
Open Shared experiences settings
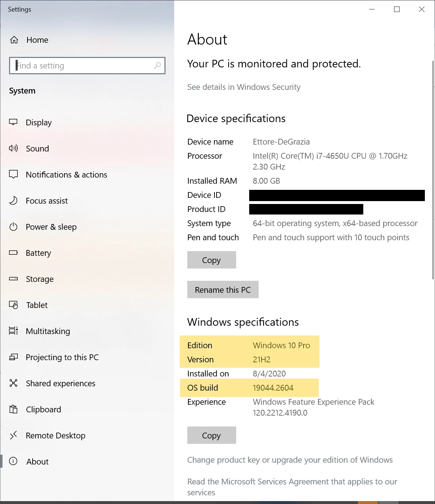[60, 383]
